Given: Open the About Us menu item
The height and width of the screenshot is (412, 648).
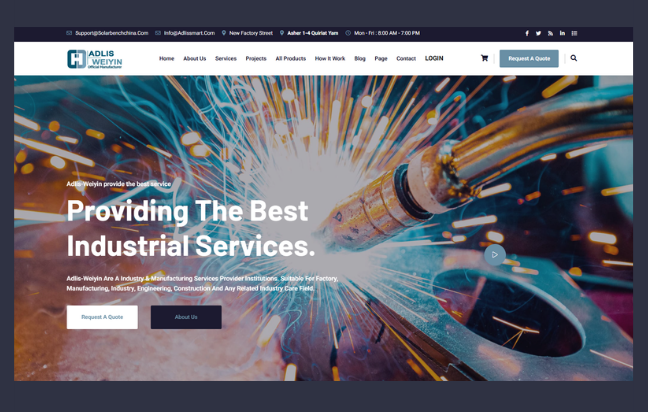Looking at the screenshot, I should pos(194,59).
